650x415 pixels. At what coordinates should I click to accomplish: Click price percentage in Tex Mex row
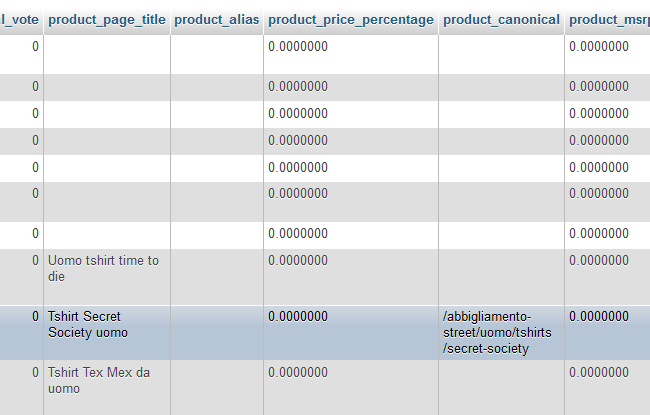[x=298, y=373]
